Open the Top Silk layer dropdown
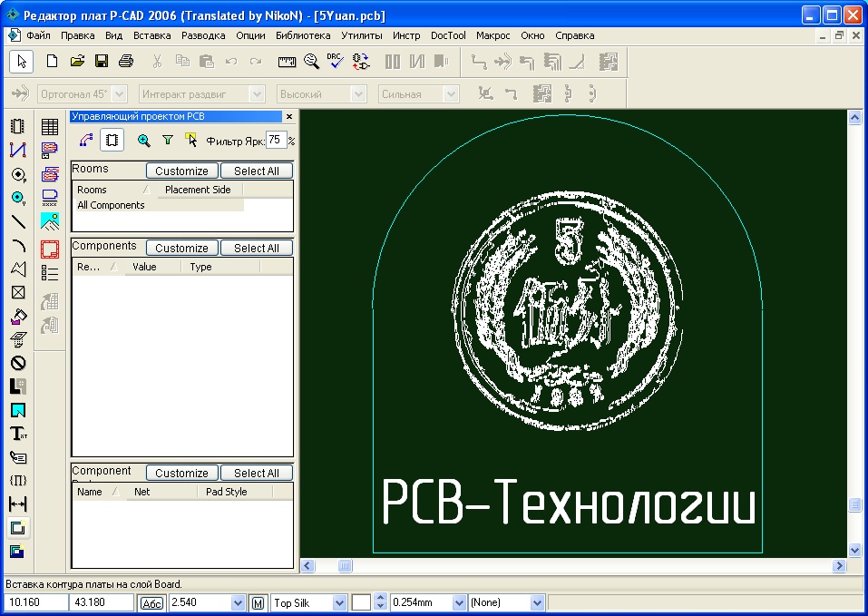 point(339,602)
